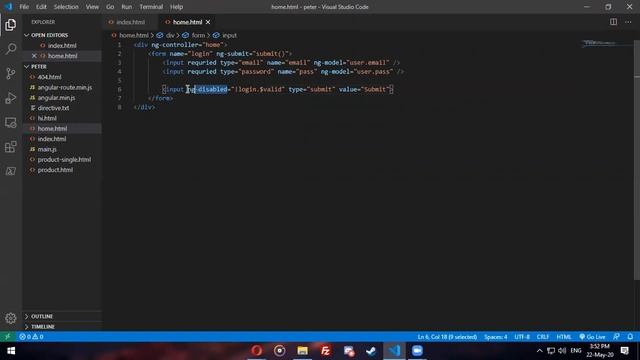Open FileZilla from taskbar
This screenshot has height=360, width=640.
click(325, 351)
